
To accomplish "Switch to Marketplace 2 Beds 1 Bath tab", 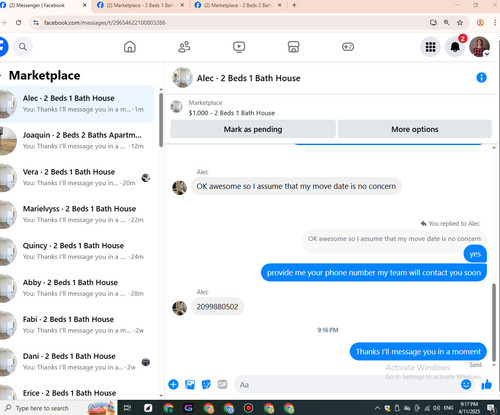I will pos(140,5).
